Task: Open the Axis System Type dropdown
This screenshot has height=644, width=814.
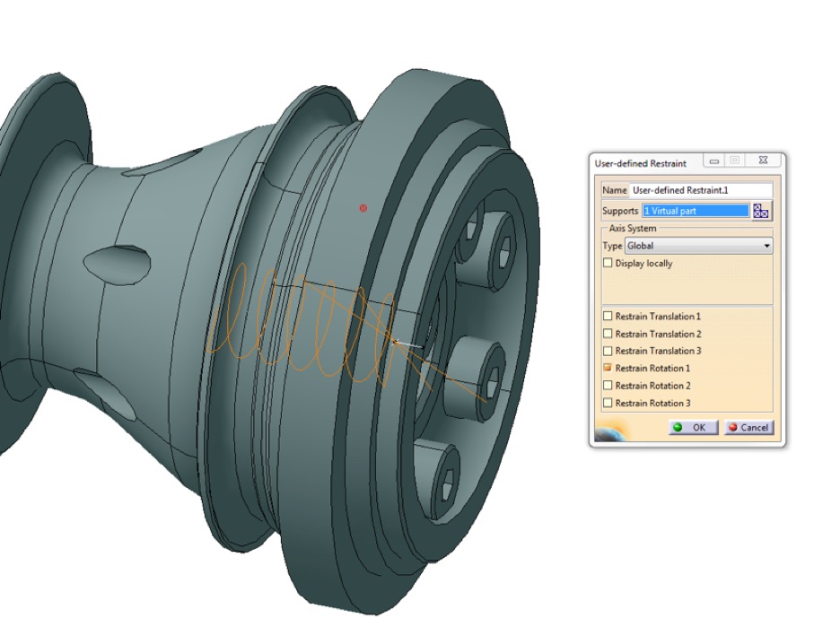Action: click(x=699, y=246)
